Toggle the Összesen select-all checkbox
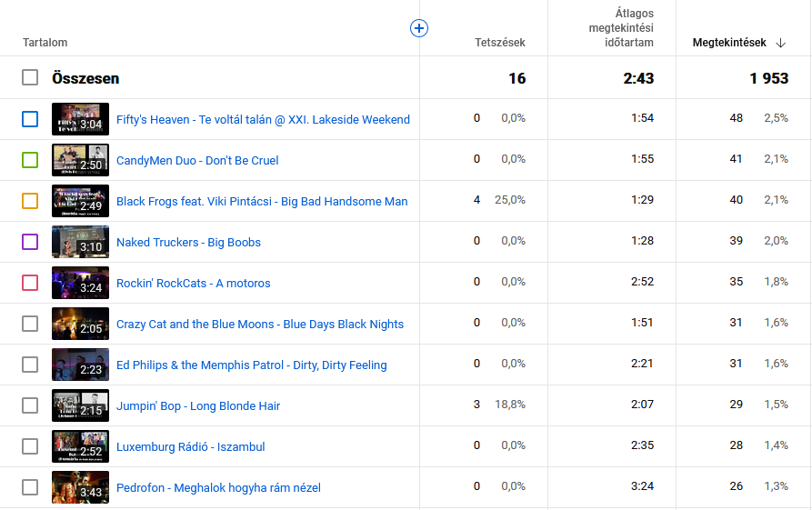This screenshot has height=510, width=812. pyautogui.click(x=30, y=78)
